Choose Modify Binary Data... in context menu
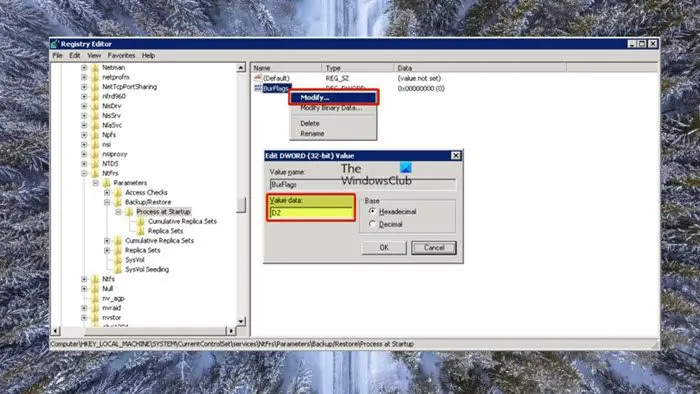700x394 pixels. click(x=333, y=108)
